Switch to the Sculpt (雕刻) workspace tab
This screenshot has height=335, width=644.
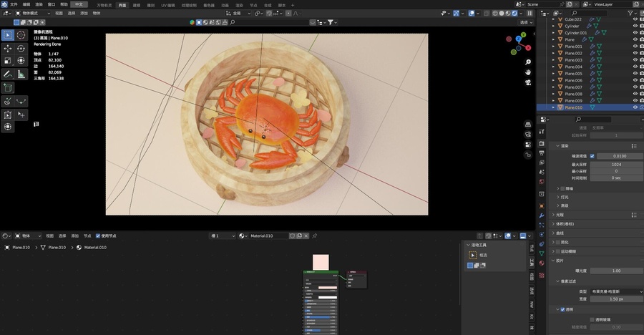pos(151,5)
